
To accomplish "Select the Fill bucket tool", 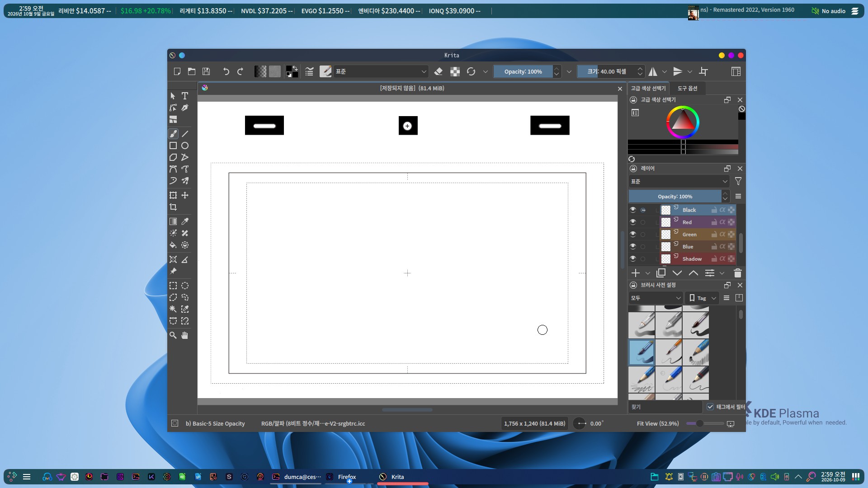I will coord(173,245).
